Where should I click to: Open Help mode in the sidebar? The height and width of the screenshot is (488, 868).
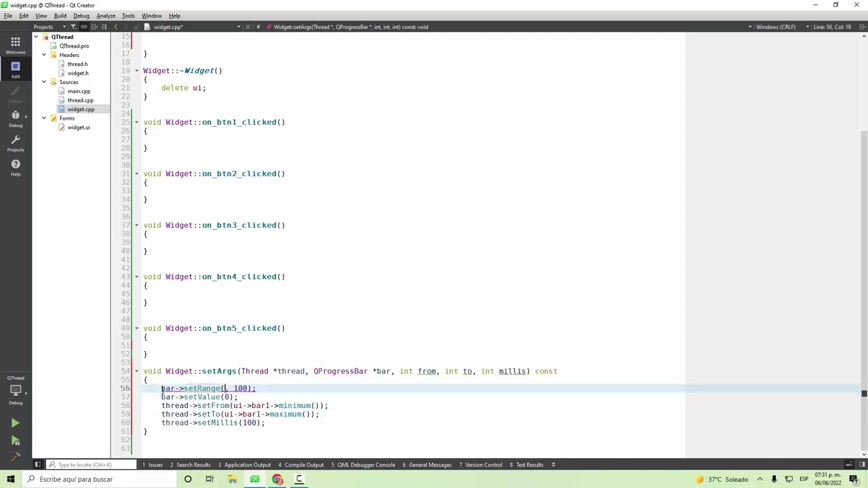coord(15,167)
